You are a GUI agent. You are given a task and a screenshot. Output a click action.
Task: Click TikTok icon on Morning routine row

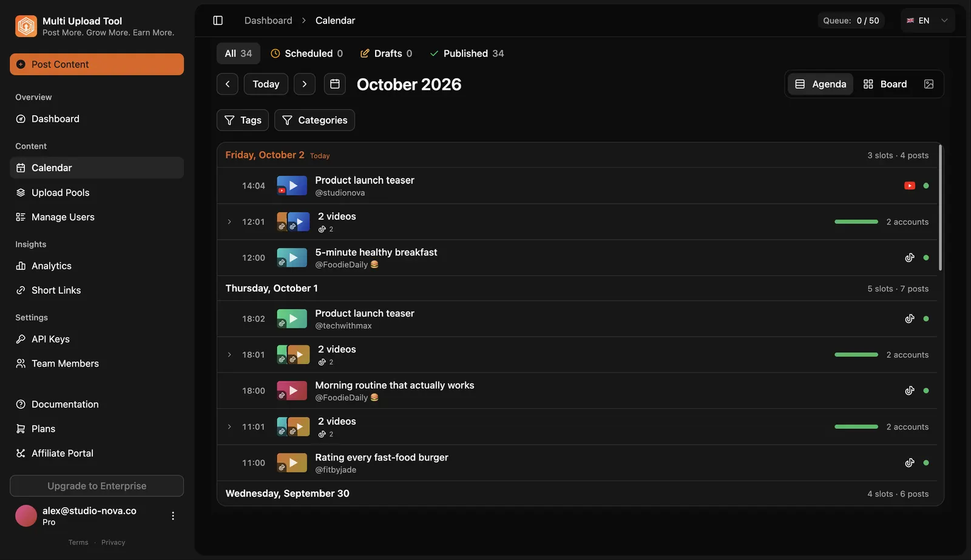pyautogui.click(x=910, y=391)
